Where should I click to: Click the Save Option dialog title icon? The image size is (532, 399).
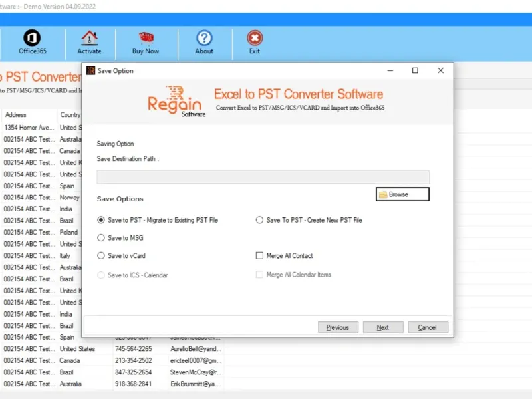pyautogui.click(x=90, y=70)
